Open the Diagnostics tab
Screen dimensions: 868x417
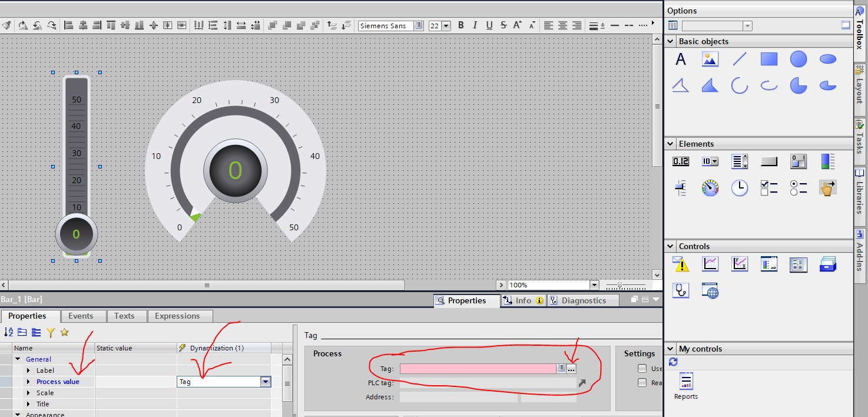(x=583, y=300)
